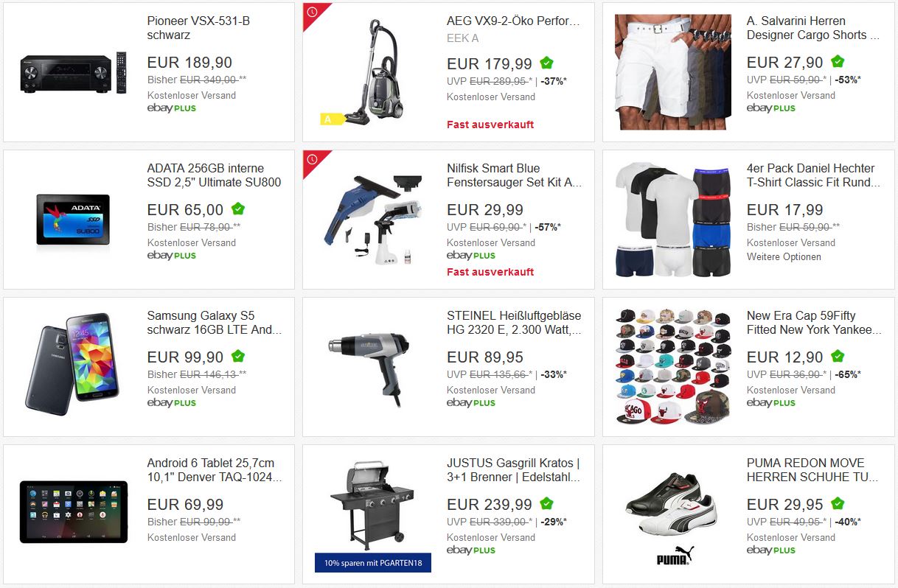The width and height of the screenshot is (898, 588).
Task: Click the green verified badge beside EUR 179,99
Action: pyautogui.click(x=546, y=63)
